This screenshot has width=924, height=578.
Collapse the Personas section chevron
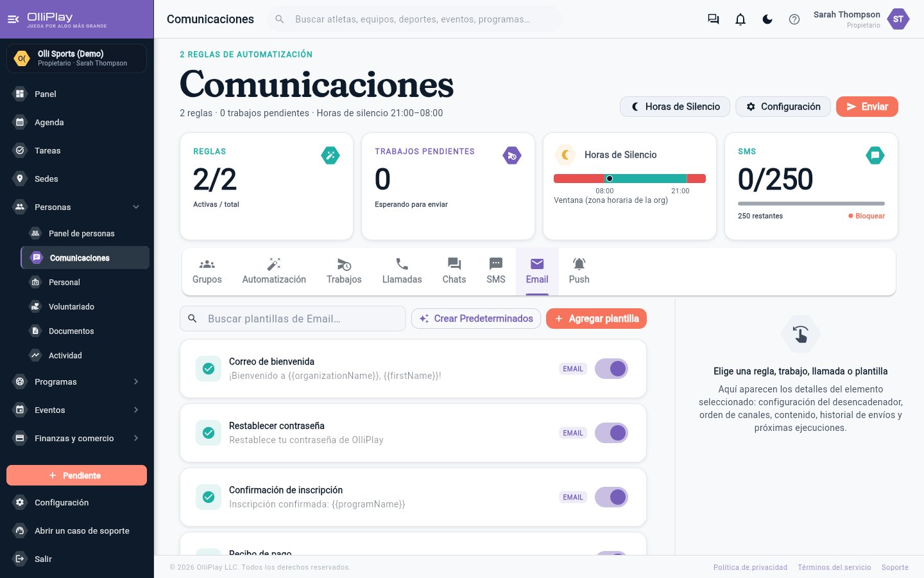[136, 207]
